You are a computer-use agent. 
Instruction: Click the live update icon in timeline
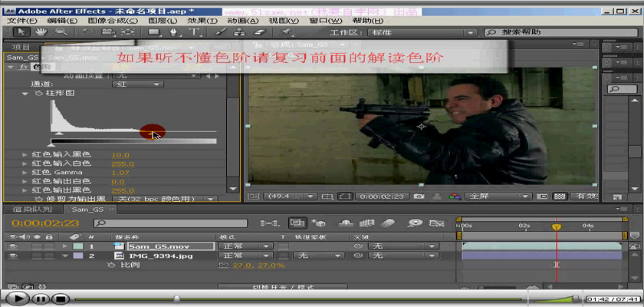pyautogui.click(x=297, y=223)
